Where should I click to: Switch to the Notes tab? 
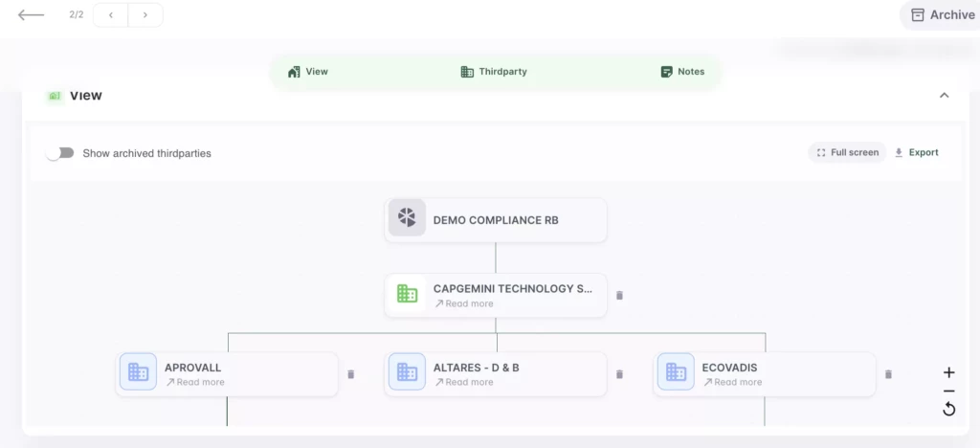pyautogui.click(x=682, y=72)
